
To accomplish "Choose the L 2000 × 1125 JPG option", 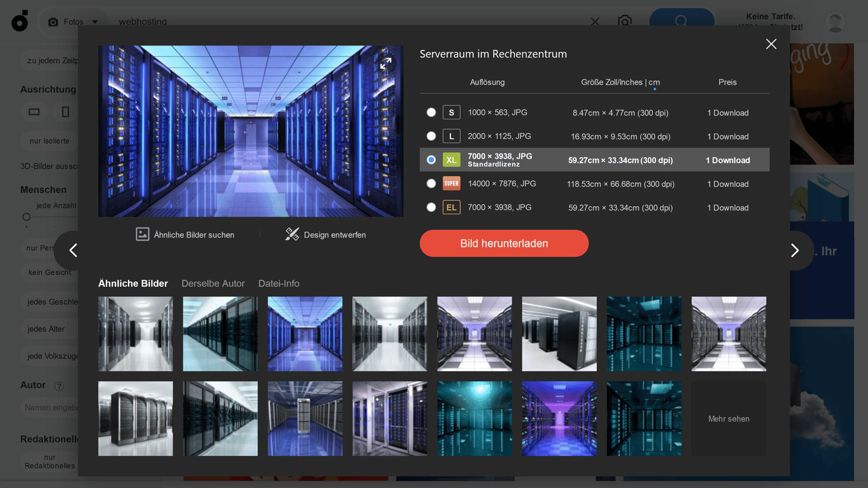I will click(x=431, y=136).
